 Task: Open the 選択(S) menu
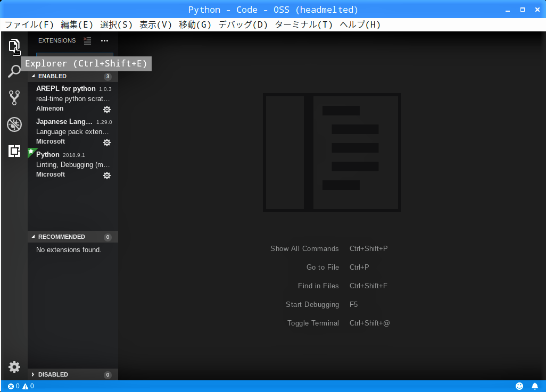coord(117,24)
